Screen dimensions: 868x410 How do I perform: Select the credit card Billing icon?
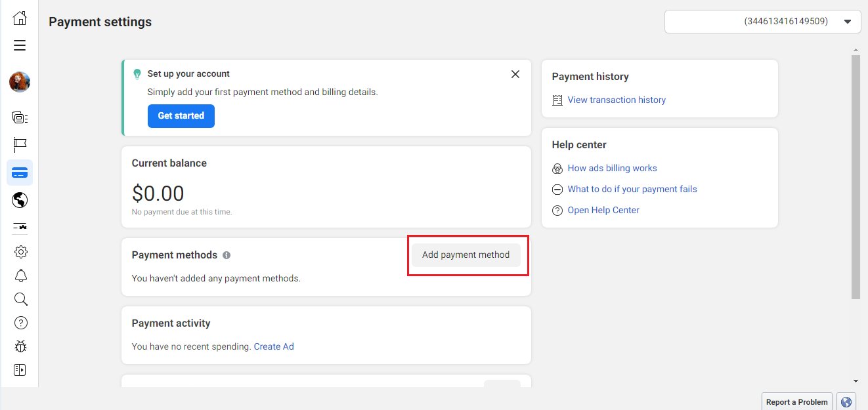coord(20,173)
